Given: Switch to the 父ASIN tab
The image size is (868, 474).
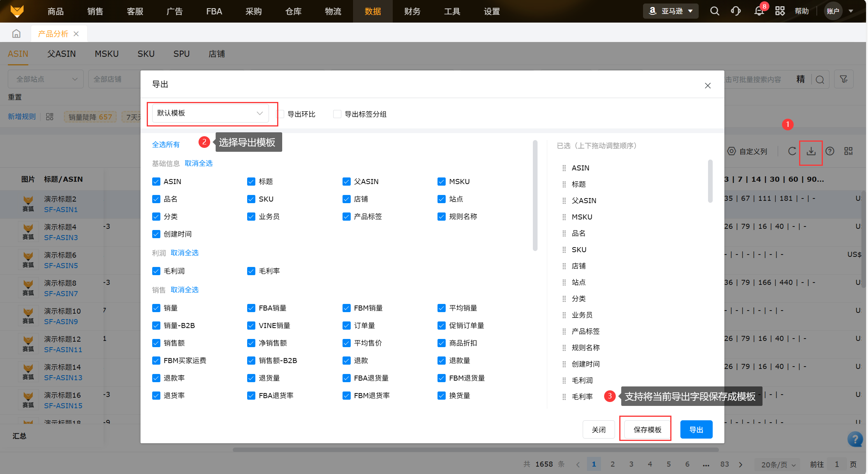Looking at the screenshot, I should pyautogui.click(x=61, y=54).
